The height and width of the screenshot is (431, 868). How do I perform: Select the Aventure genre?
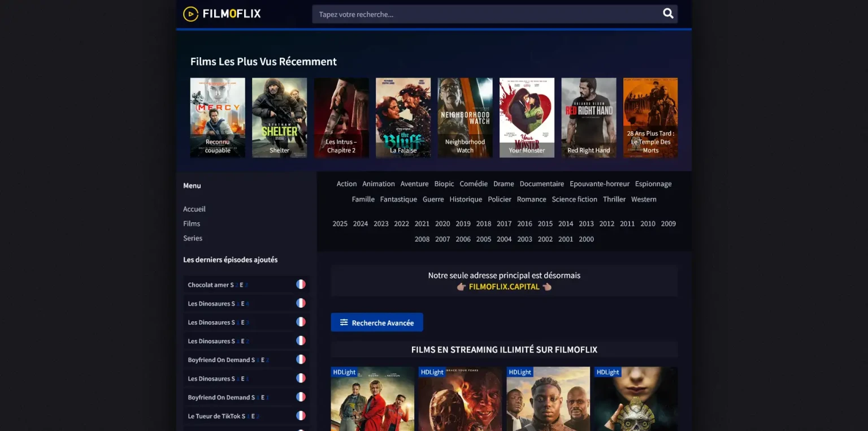pos(414,184)
